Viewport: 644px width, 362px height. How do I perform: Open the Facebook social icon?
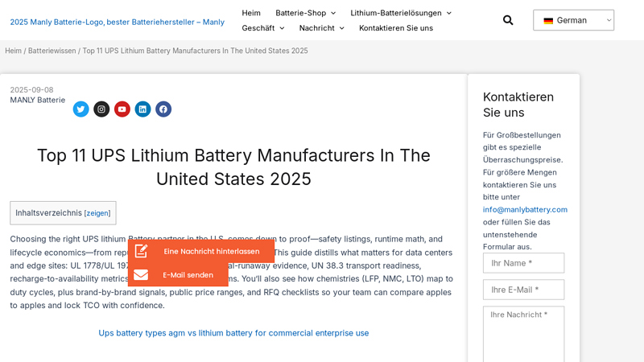point(163,109)
